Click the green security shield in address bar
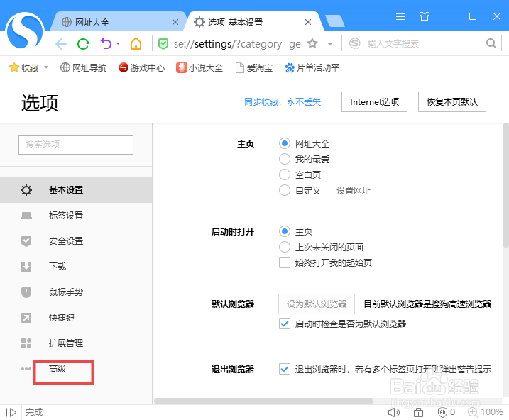 163,43
